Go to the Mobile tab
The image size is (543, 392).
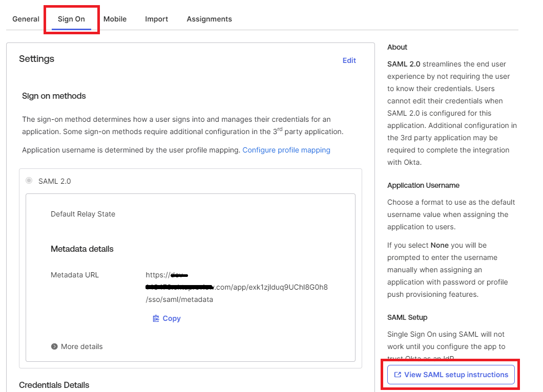pyautogui.click(x=115, y=19)
